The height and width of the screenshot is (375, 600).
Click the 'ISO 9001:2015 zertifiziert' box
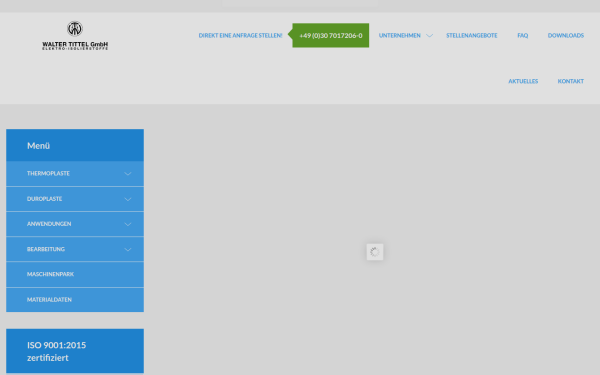coord(75,351)
